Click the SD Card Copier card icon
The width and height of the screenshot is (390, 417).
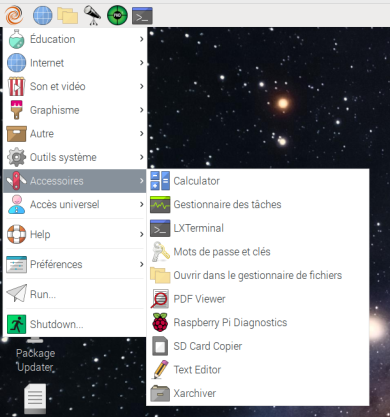(160, 346)
